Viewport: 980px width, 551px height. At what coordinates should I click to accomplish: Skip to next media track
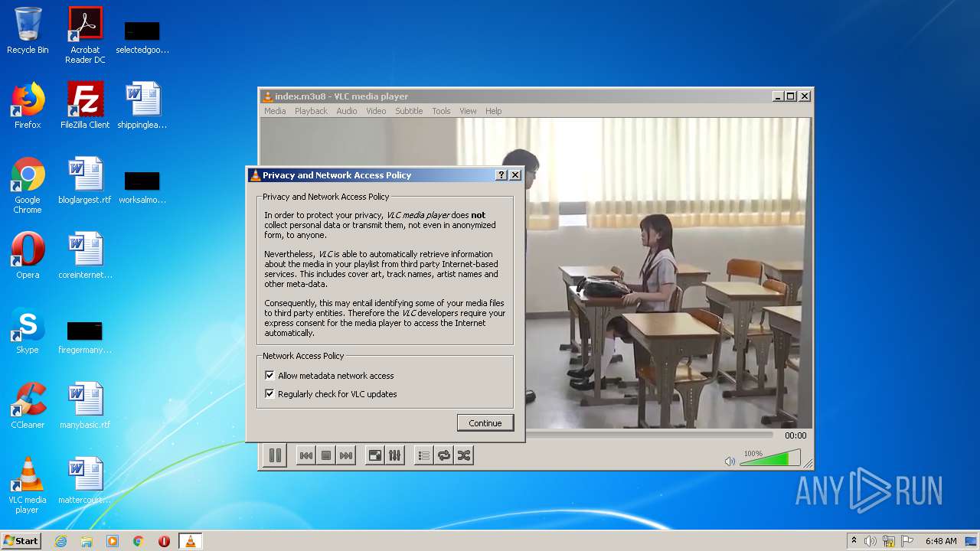coord(346,455)
